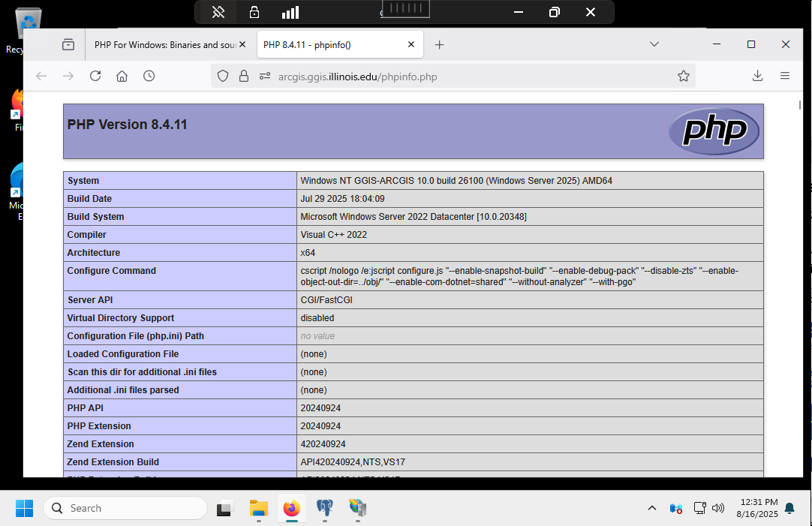The image size is (812, 526).
Task: Open the Firefox downloads panel
Action: [x=757, y=76]
